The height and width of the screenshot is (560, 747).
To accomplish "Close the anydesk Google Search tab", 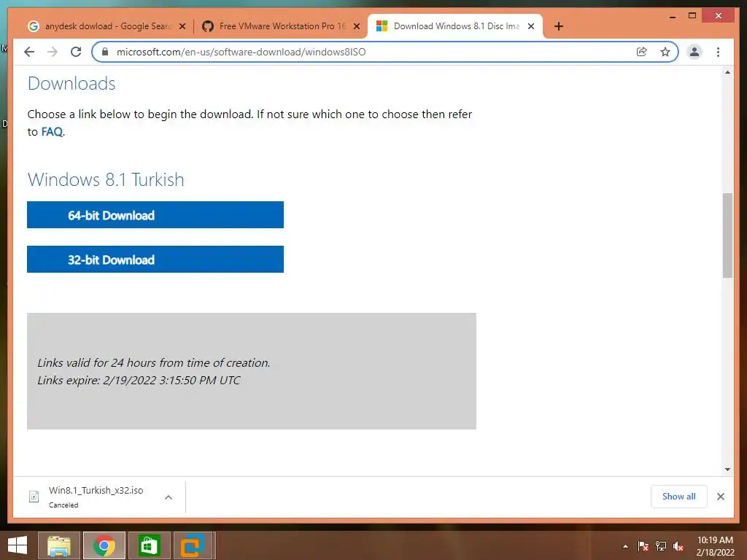I will tap(182, 27).
